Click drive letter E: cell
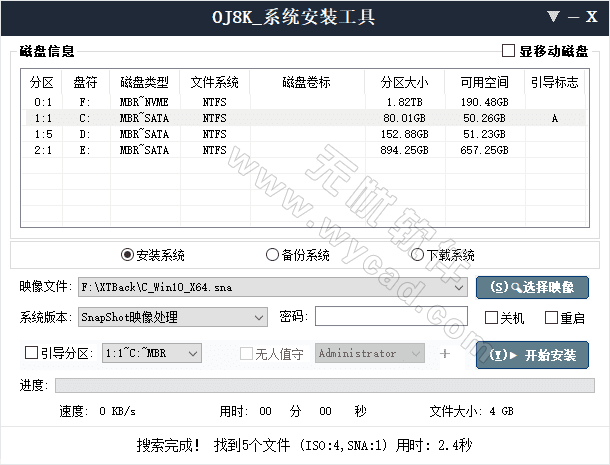The height and width of the screenshot is (465, 610). coord(85,150)
